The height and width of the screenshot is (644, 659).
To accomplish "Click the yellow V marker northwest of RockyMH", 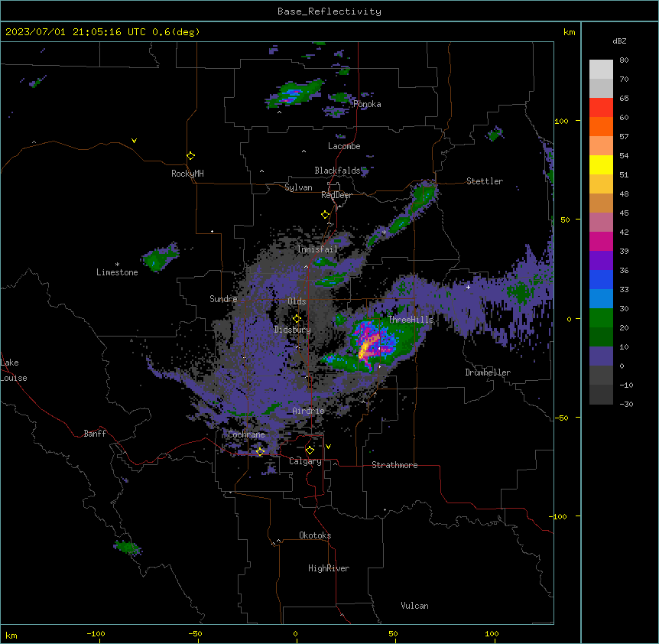I will (134, 141).
